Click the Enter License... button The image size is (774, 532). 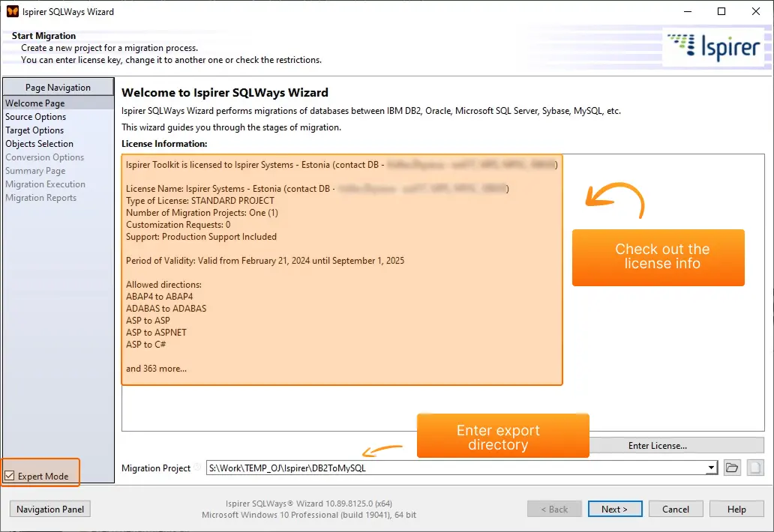[676, 445]
